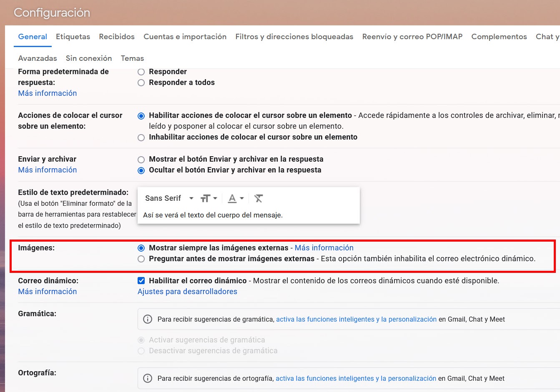Open the Recibidos tab
The image size is (560, 392).
117,37
